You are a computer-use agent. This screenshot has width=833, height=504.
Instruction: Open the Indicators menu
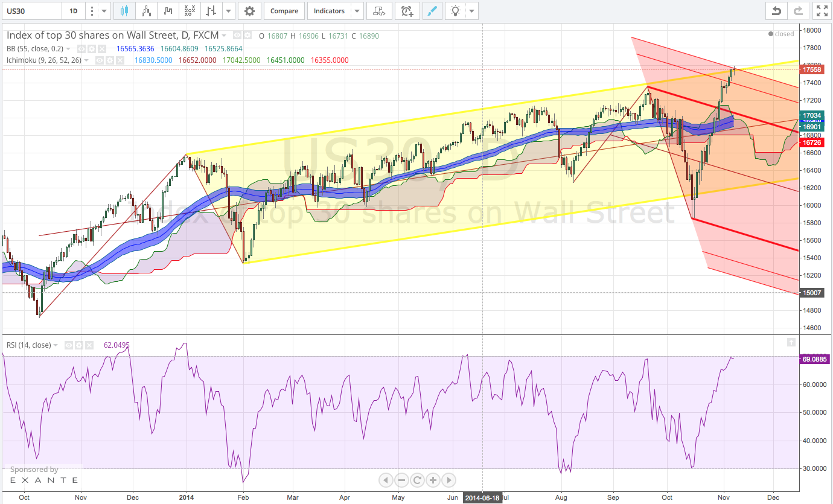[x=329, y=11]
